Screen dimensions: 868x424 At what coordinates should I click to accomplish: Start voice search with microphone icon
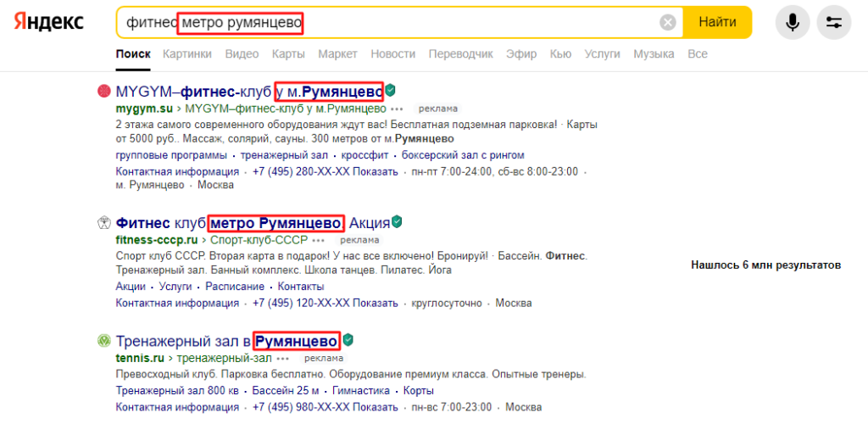[x=793, y=22]
